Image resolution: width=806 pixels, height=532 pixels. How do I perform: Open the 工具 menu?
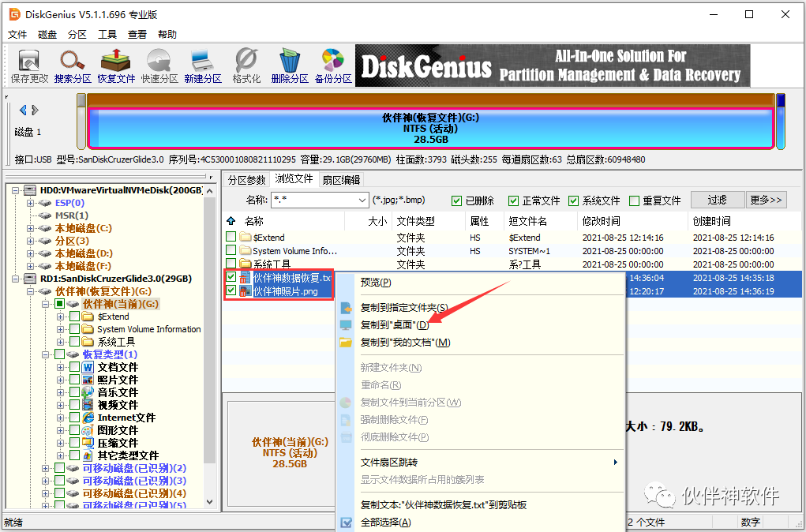[107, 35]
